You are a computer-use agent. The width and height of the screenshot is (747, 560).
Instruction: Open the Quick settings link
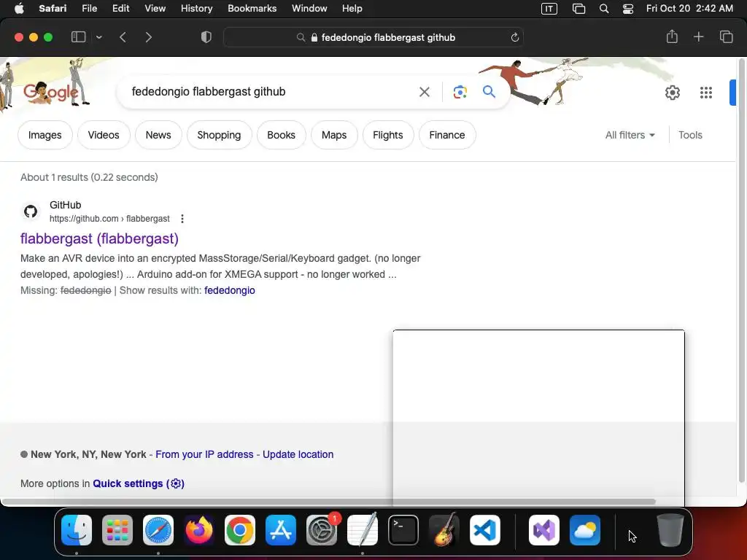coord(138,483)
